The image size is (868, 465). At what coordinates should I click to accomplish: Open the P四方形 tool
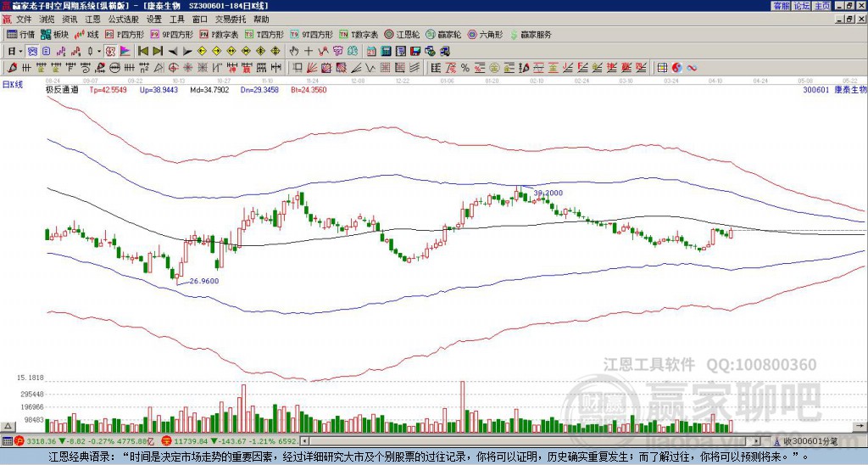coord(125,34)
